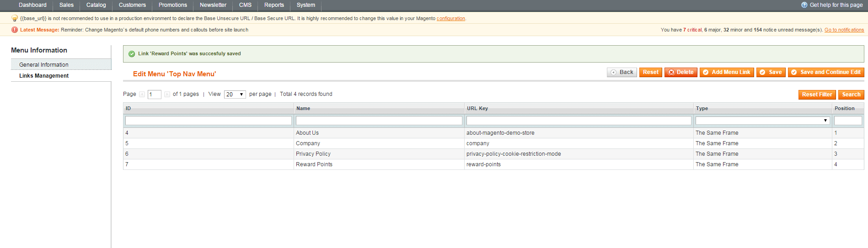868x248 pixels.
Task: Switch to General Information tab
Action: [44, 65]
